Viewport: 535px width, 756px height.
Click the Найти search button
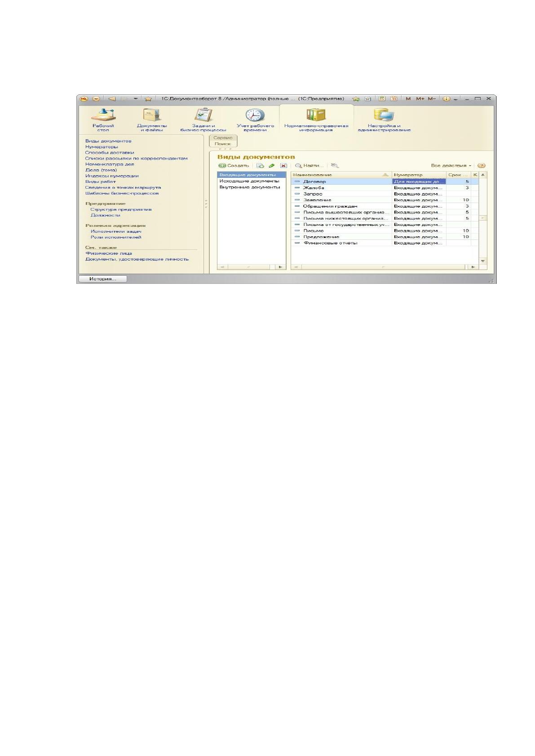click(309, 165)
